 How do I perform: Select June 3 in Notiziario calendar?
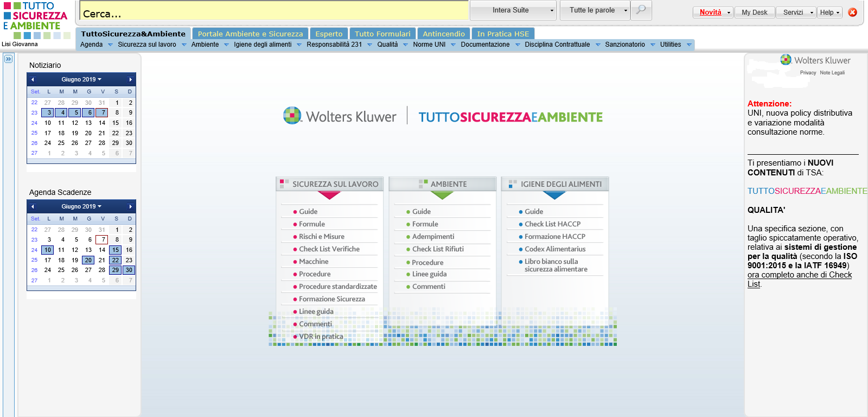[48, 113]
